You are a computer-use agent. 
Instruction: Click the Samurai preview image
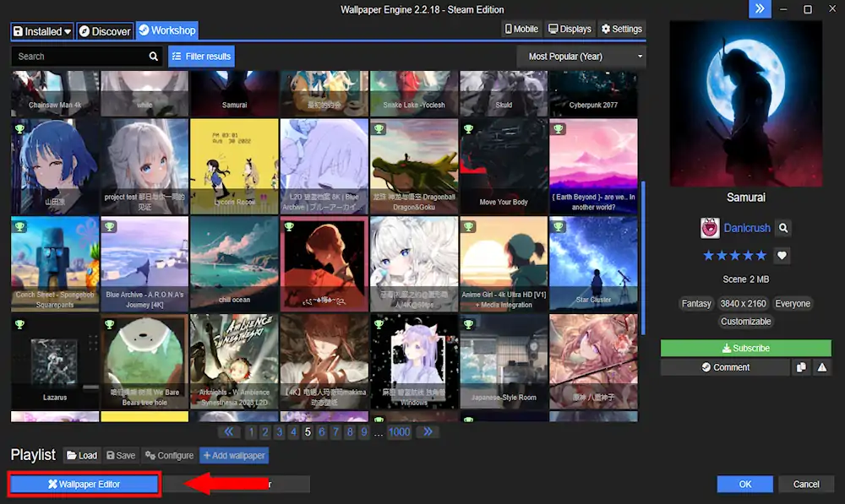[746, 103]
